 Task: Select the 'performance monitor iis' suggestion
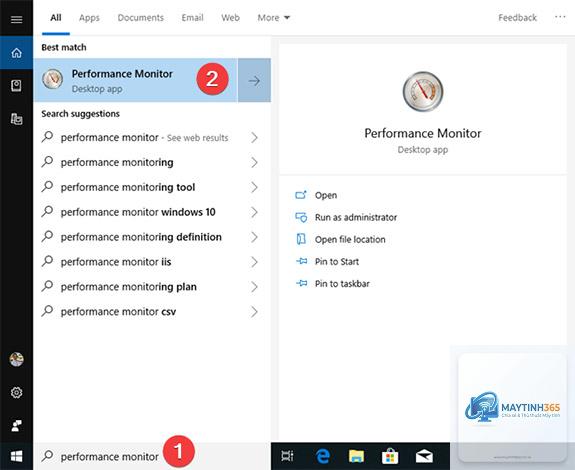[x=116, y=262]
